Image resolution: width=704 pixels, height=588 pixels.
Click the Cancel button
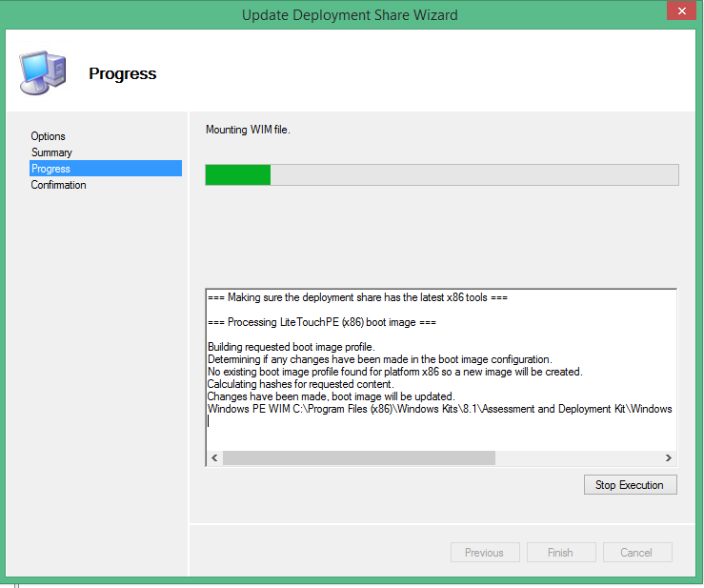coord(636,553)
